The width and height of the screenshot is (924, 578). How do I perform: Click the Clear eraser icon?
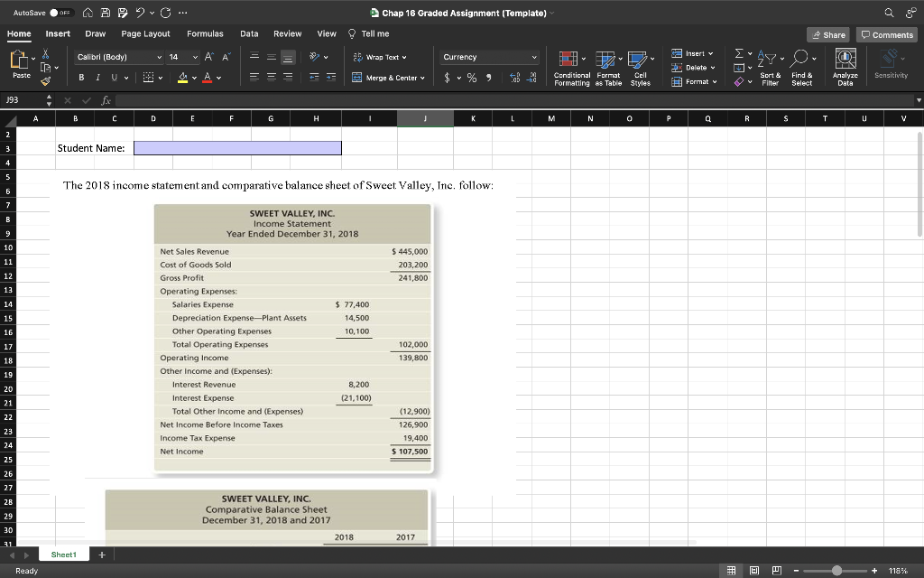[x=739, y=81]
